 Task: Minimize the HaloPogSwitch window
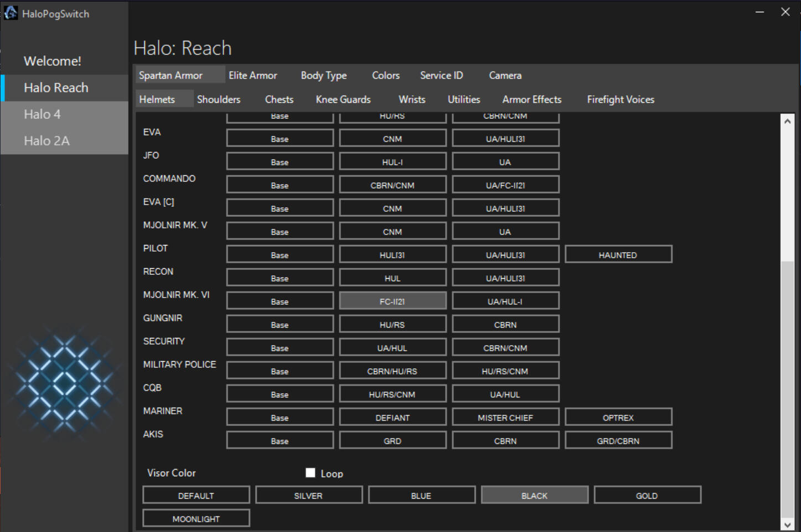760,12
